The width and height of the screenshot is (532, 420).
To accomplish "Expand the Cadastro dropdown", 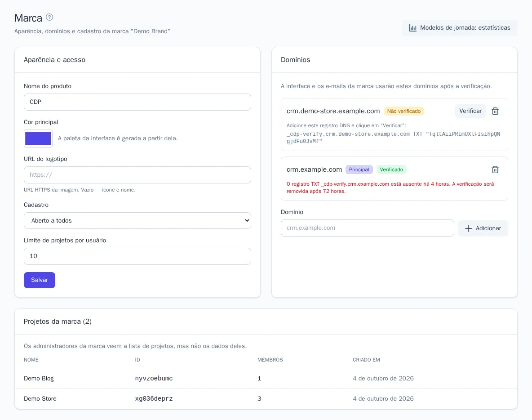I will tap(137, 221).
